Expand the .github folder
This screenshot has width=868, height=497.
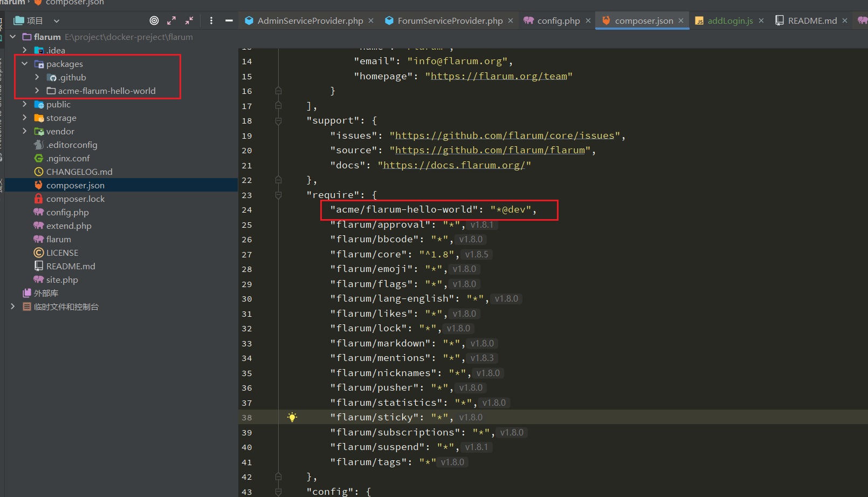(x=37, y=77)
